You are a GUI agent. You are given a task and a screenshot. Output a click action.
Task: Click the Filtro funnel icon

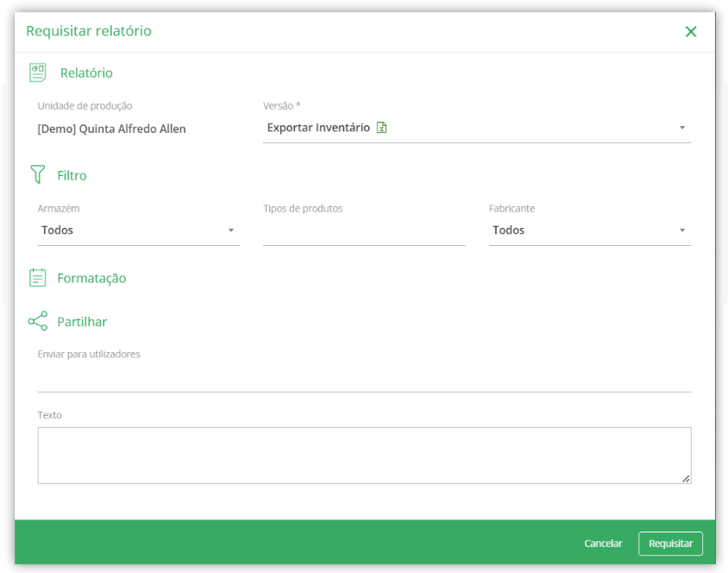pos(38,174)
